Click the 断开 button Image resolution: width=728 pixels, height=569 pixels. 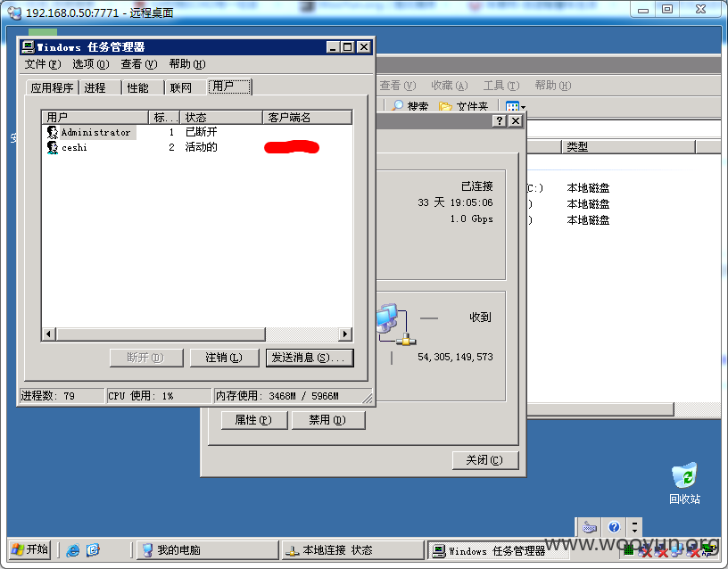(146, 358)
